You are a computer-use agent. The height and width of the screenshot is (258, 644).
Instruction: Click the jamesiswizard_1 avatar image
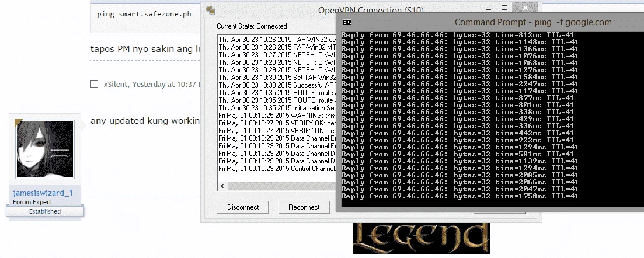pyautogui.click(x=45, y=149)
